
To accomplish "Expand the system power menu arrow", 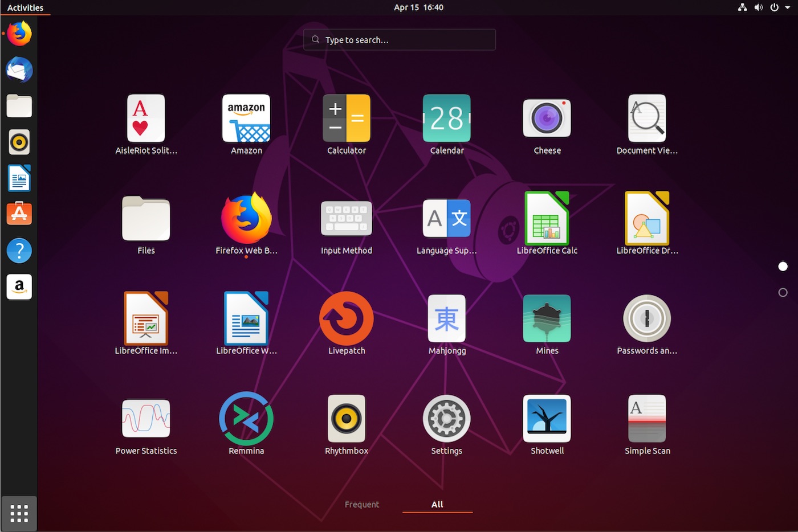I will coord(788,7).
